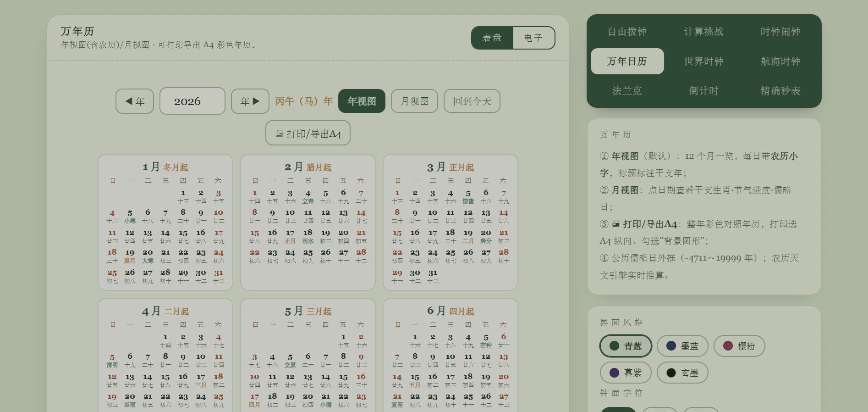
Task: Select the 青葱 green theme swatch
Action: (x=626, y=346)
